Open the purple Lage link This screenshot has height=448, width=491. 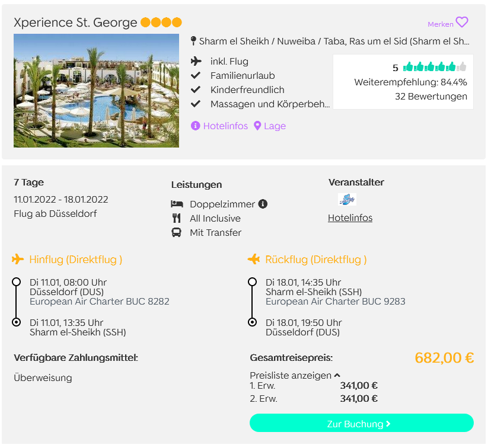tap(275, 126)
